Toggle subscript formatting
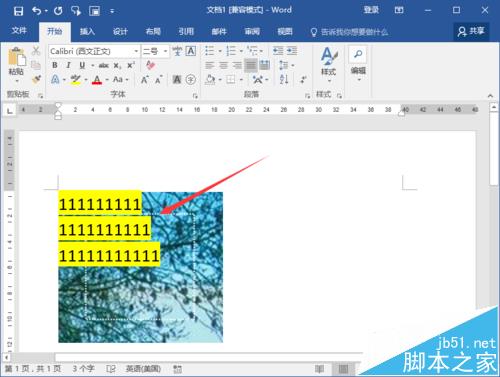500x377 pixels. tap(117, 66)
